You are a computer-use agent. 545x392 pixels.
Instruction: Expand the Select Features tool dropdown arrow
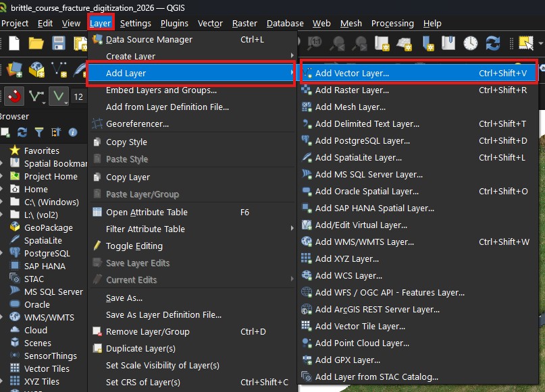point(540,44)
